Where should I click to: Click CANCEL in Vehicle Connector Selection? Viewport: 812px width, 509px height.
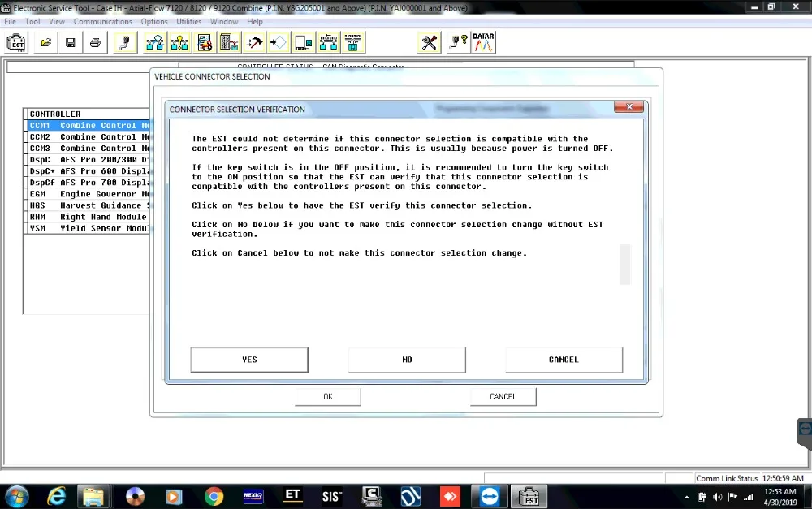pyautogui.click(x=503, y=397)
